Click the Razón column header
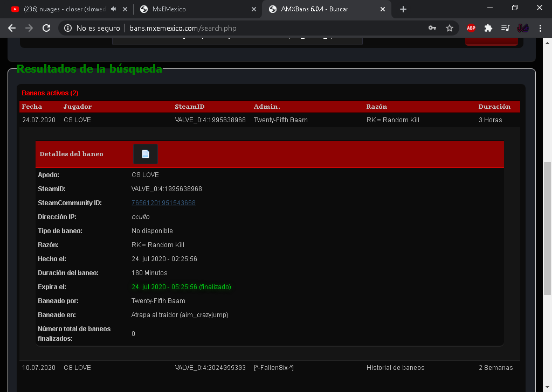552x392 pixels. click(x=376, y=107)
